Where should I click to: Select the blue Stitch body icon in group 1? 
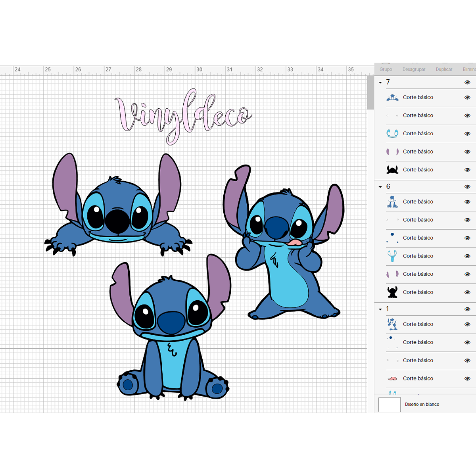[392, 324]
